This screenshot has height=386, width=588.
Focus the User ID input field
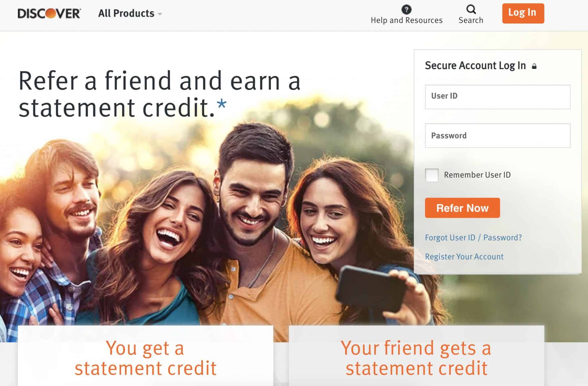498,97
